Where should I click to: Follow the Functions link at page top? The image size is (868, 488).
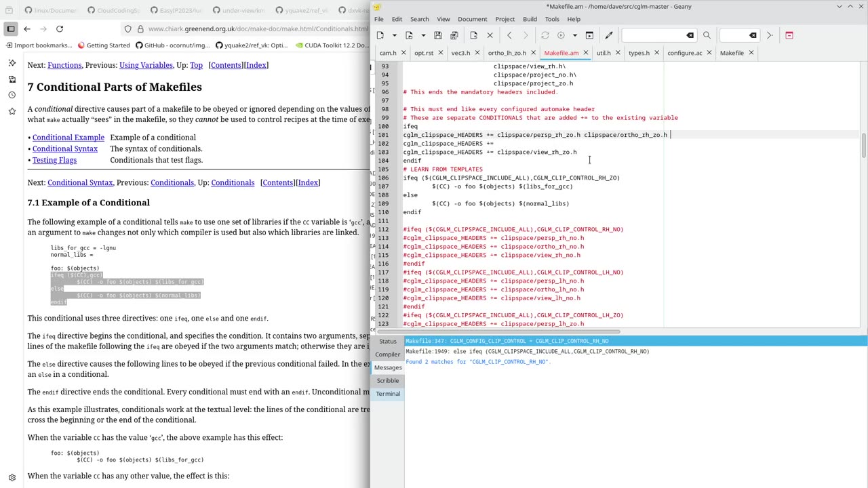(64, 65)
